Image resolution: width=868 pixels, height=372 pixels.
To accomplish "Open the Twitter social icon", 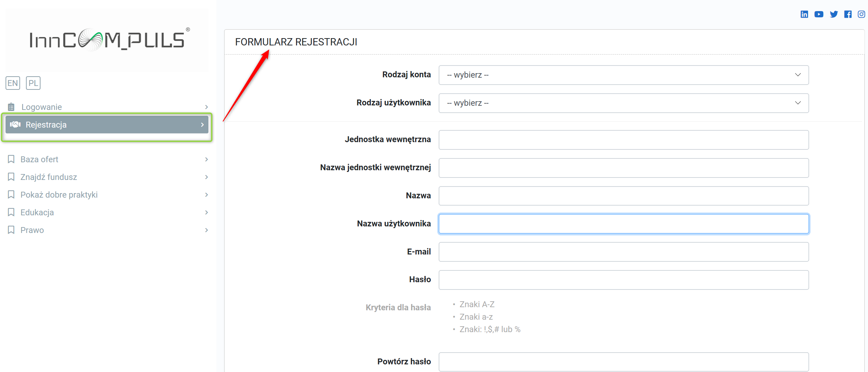I will [x=833, y=14].
